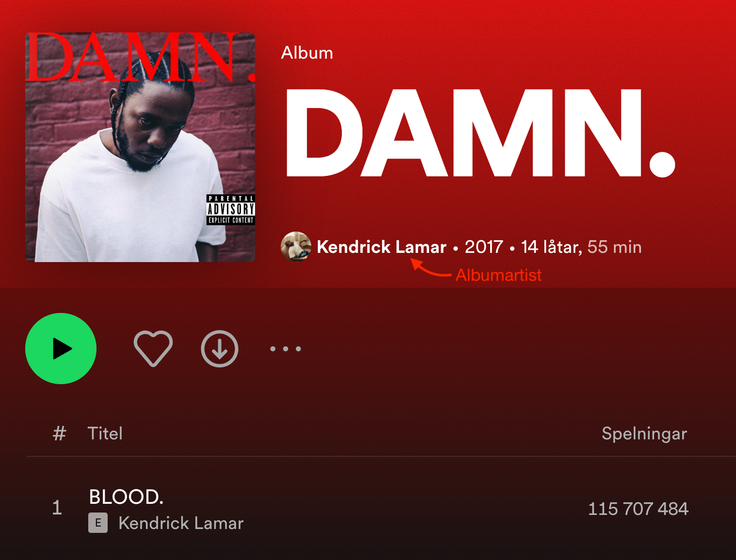
Task: Click the Spelningar column header
Action: [x=644, y=434]
